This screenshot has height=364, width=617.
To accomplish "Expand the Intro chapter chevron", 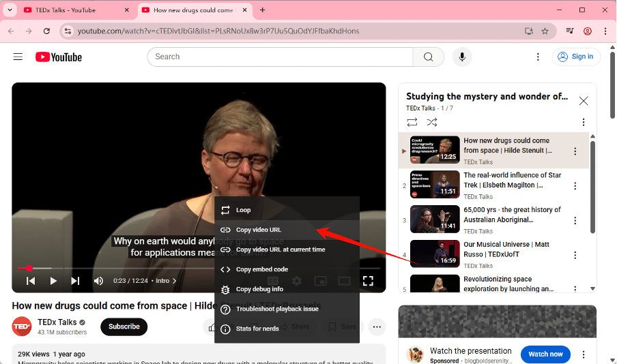I will tap(174, 281).
